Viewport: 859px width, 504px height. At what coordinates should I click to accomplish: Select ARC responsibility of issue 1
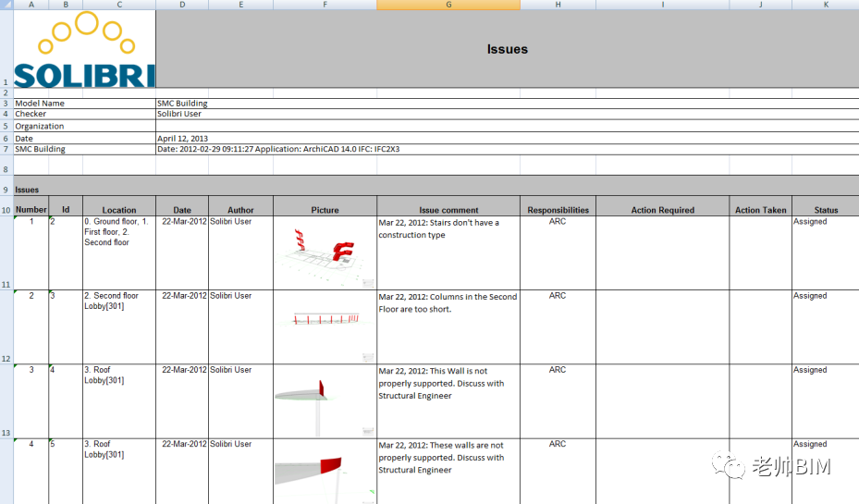coord(558,252)
